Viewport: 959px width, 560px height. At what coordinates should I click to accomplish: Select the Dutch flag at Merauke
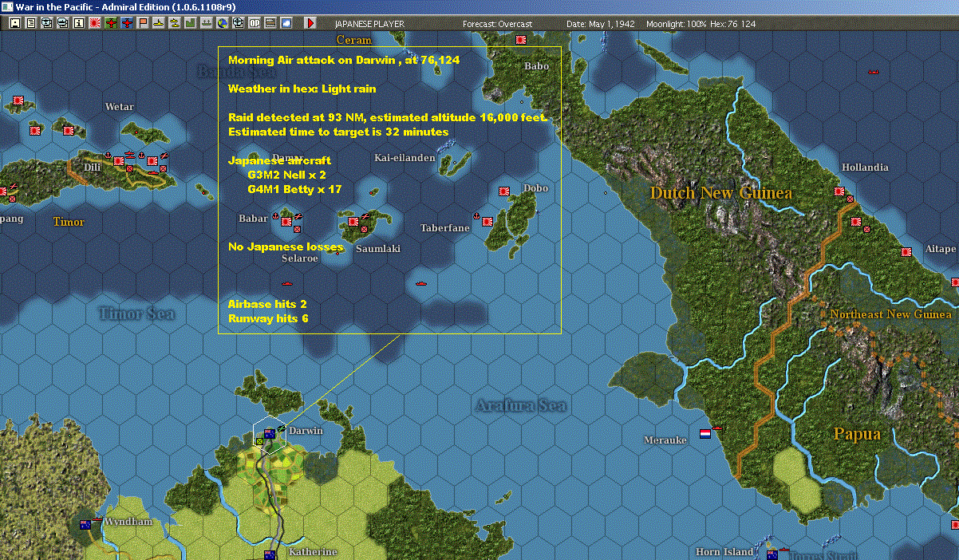[x=705, y=434]
